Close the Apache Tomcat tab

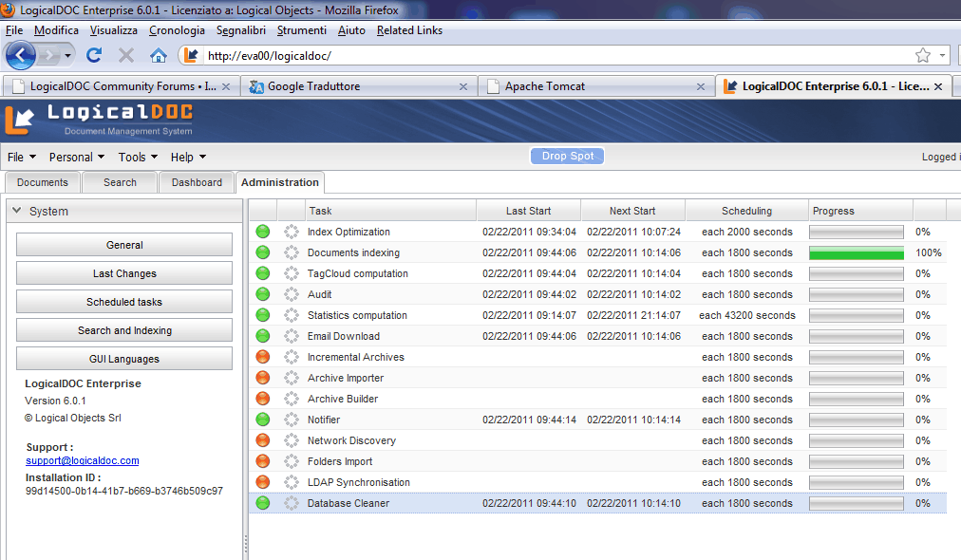701,87
